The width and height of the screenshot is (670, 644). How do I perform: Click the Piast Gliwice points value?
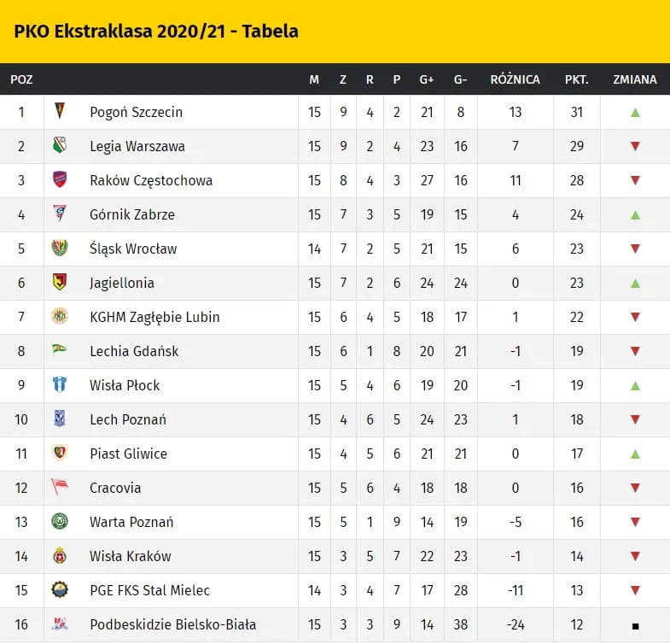click(576, 454)
